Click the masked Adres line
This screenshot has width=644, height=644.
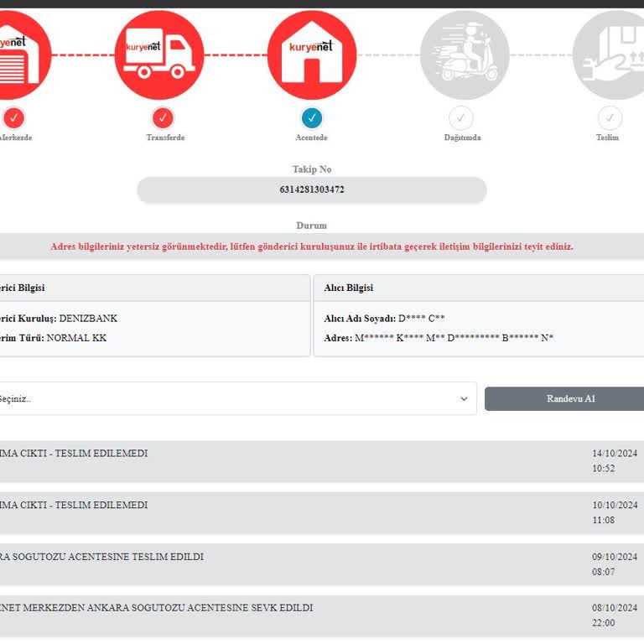coord(439,338)
